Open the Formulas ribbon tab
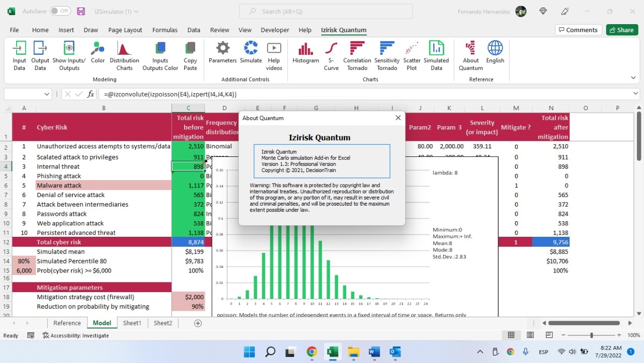 (165, 30)
